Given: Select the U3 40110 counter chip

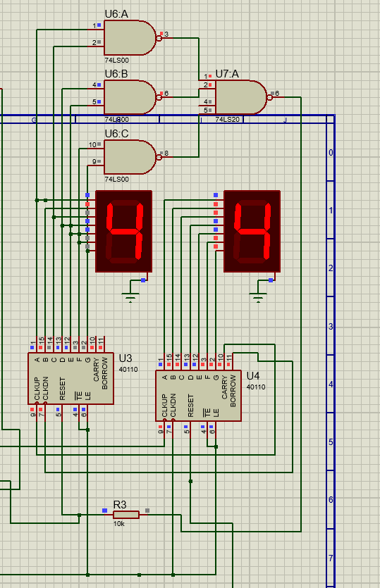Looking at the screenshot, I should click(x=71, y=378).
